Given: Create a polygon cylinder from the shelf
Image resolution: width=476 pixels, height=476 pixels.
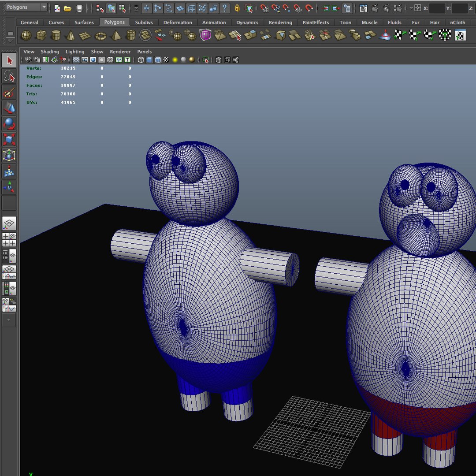Looking at the screenshot, I should [x=56, y=35].
